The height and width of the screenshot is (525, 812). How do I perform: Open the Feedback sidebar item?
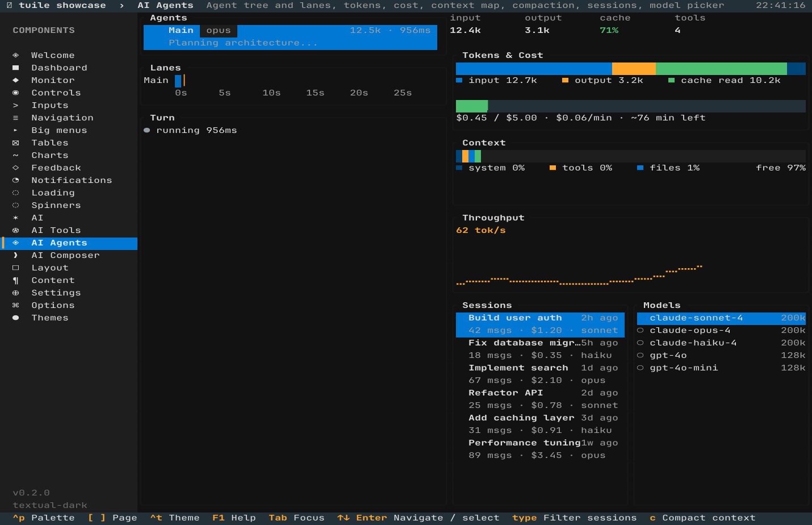(x=69, y=168)
